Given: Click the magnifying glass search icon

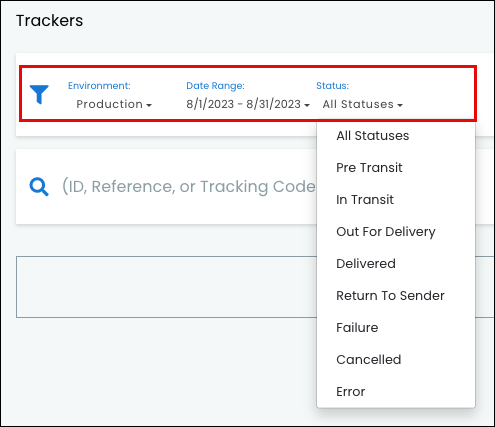Looking at the screenshot, I should [39, 187].
